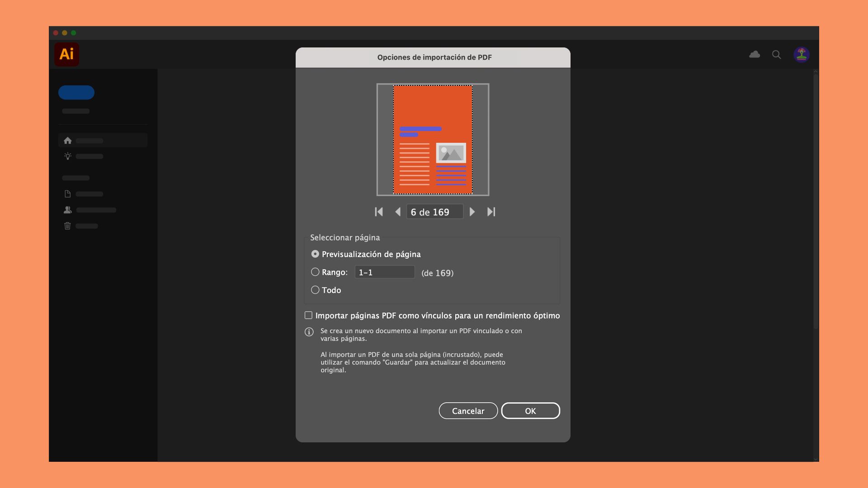Viewport: 868px width, 488px height.
Task: Click OK to confirm PDF import options
Action: pyautogui.click(x=530, y=411)
